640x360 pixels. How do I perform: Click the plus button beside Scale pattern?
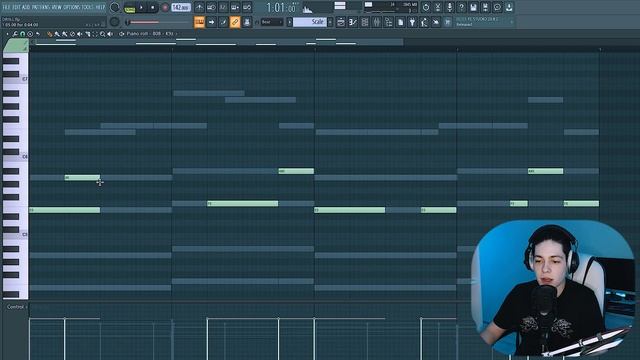pyautogui.click(x=330, y=22)
